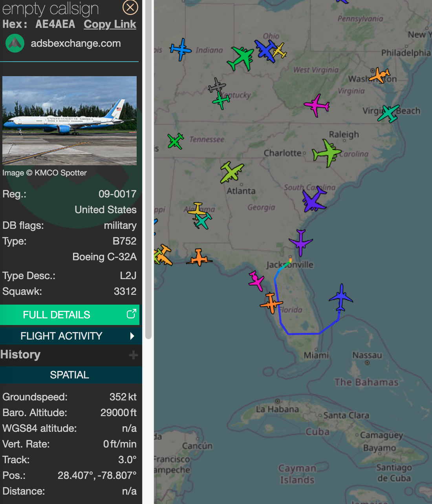Click the B752 type code
This screenshot has width=432, height=504.
(124, 241)
